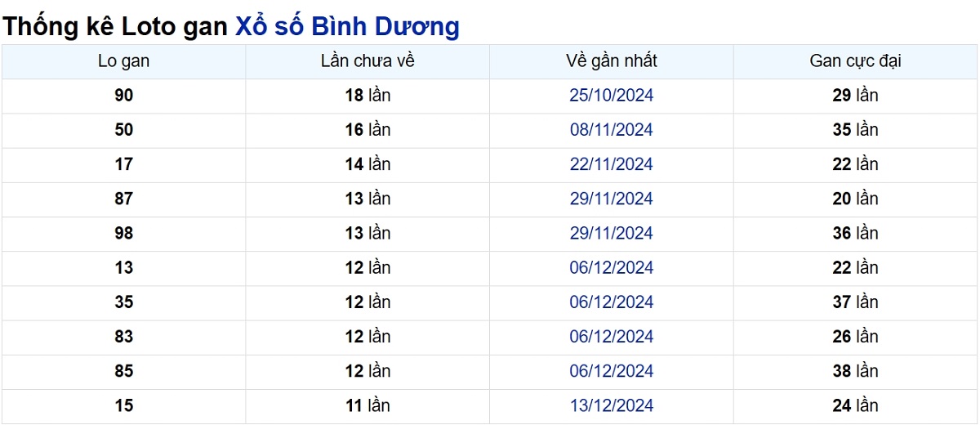The height and width of the screenshot is (425, 980).
Task: Select the Lần chưa về column header
Action: 367,61
